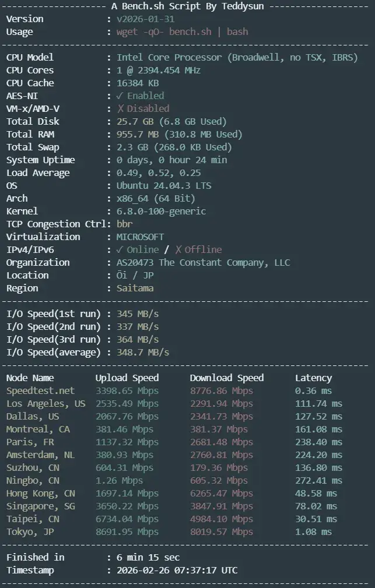Click the AS20473 The Constant Company organization
The height and width of the screenshot is (588, 375).
point(203,262)
